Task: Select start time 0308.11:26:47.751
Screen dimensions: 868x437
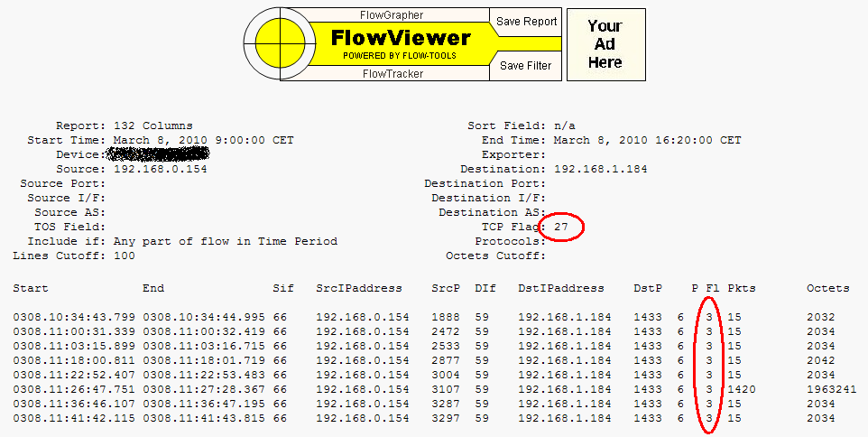Action: (x=74, y=389)
